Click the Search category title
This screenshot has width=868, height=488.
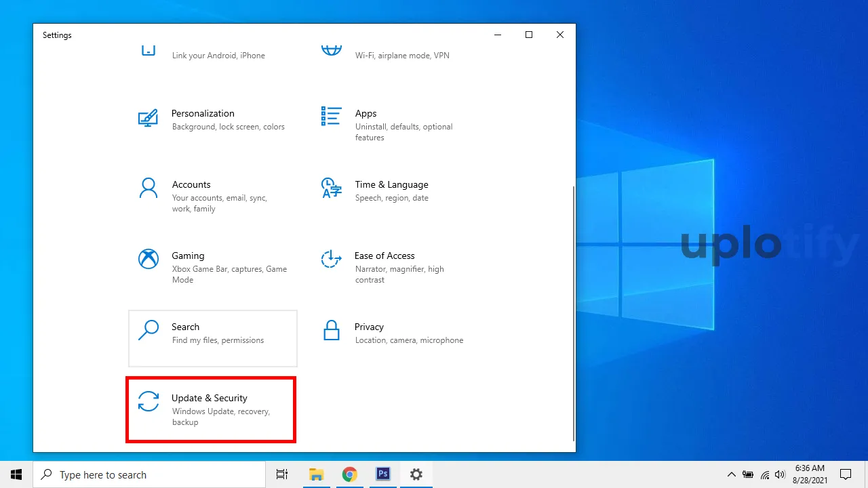(185, 327)
